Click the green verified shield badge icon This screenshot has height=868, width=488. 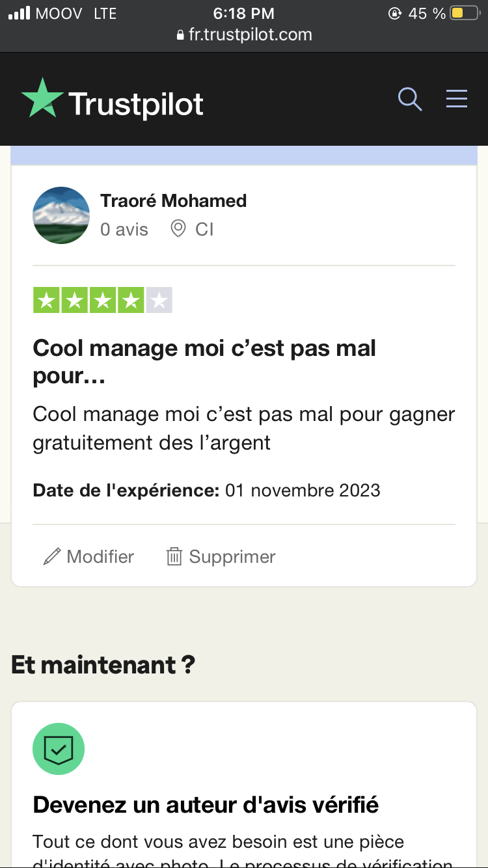(59, 749)
